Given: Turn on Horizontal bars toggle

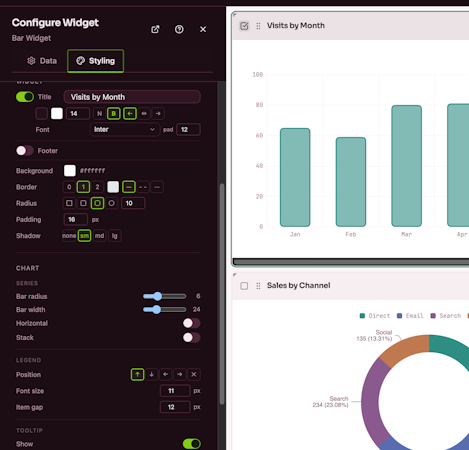Looking at the screenshot, I should [x=192, y=323].
